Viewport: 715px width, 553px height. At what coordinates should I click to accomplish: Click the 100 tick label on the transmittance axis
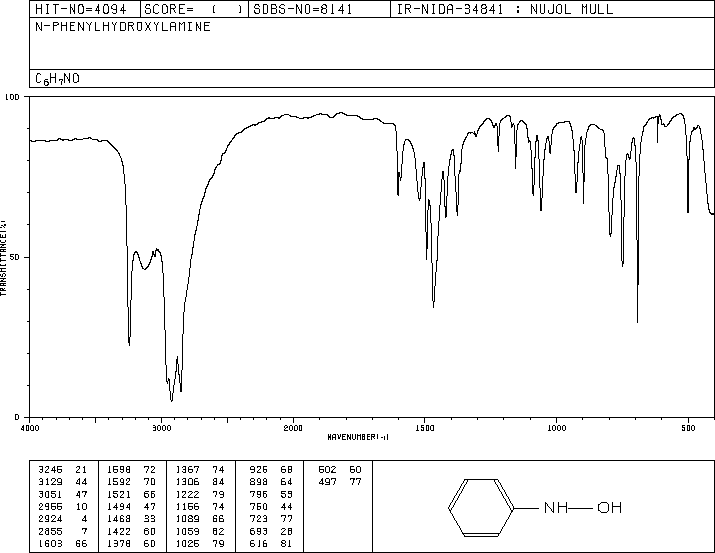tap(12, 97)
